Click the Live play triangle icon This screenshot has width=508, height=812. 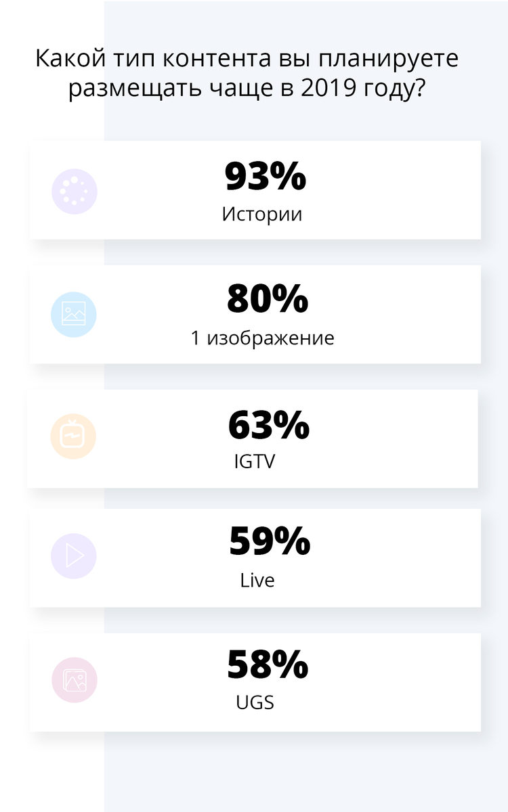pyautogui.click(x=74, y=556)
